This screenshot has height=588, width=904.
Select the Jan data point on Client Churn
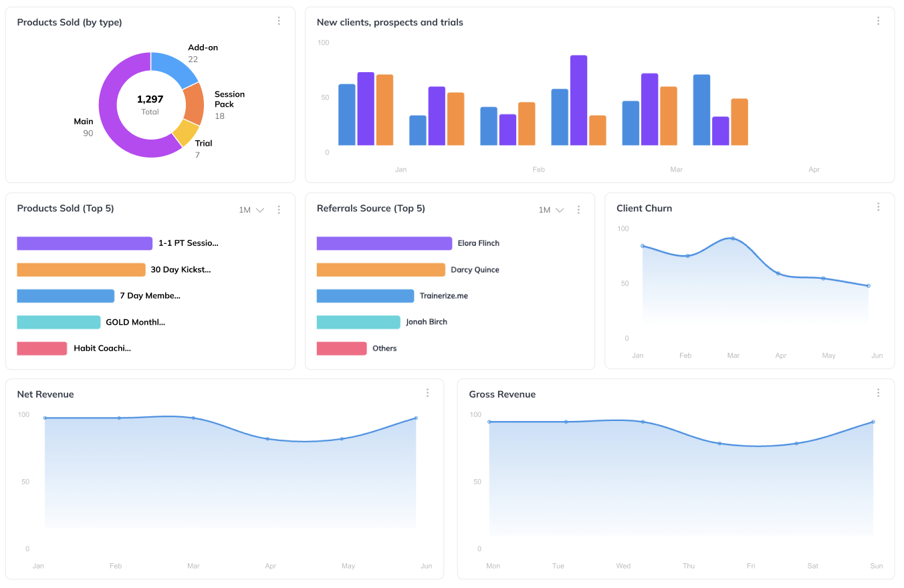coord(643,246)
